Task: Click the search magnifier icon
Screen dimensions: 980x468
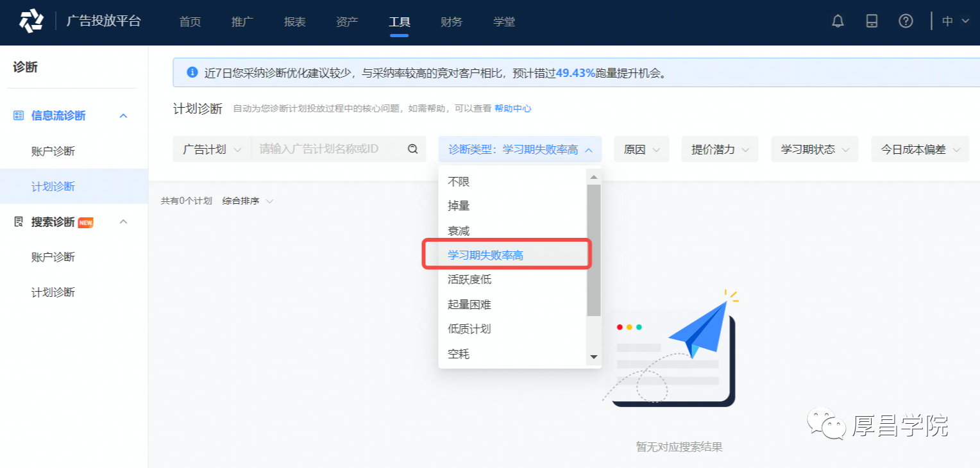Action: (x=413, y=149)
